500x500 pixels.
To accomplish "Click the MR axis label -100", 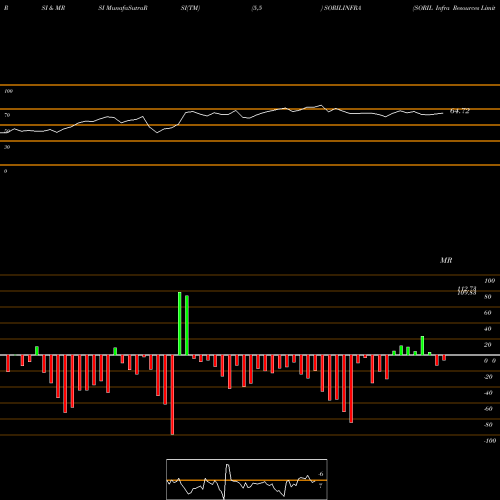I will (x=490, y=441).
